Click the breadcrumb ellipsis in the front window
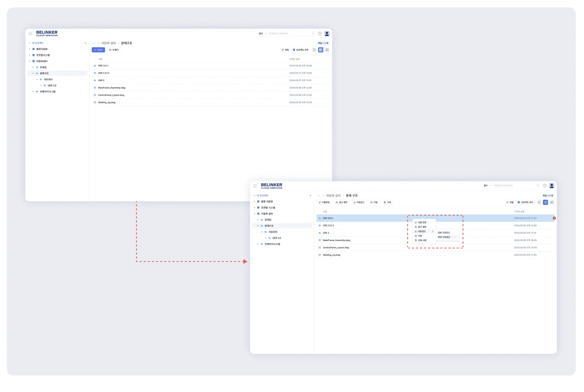 point(319,196)
